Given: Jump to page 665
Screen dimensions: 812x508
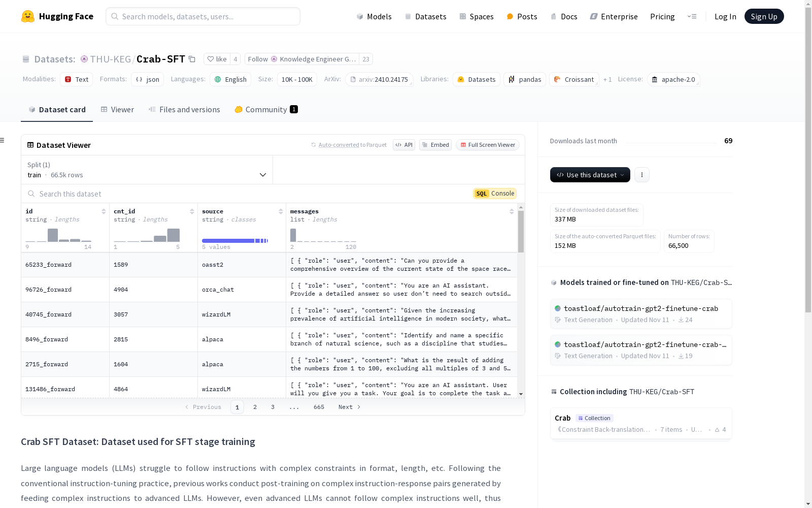Looking at the screenshot, I should coord(319,407).
